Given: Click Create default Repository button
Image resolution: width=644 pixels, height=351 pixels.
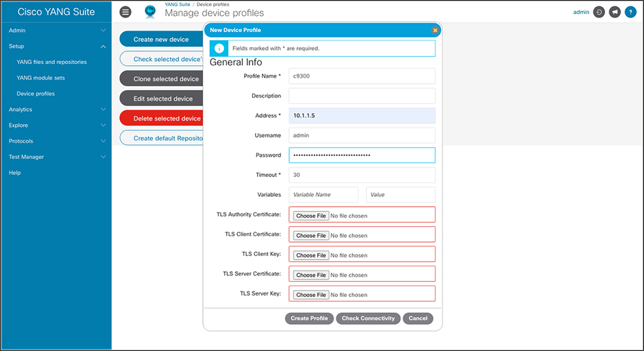Looking at the screenshot, I should [162, 138].
